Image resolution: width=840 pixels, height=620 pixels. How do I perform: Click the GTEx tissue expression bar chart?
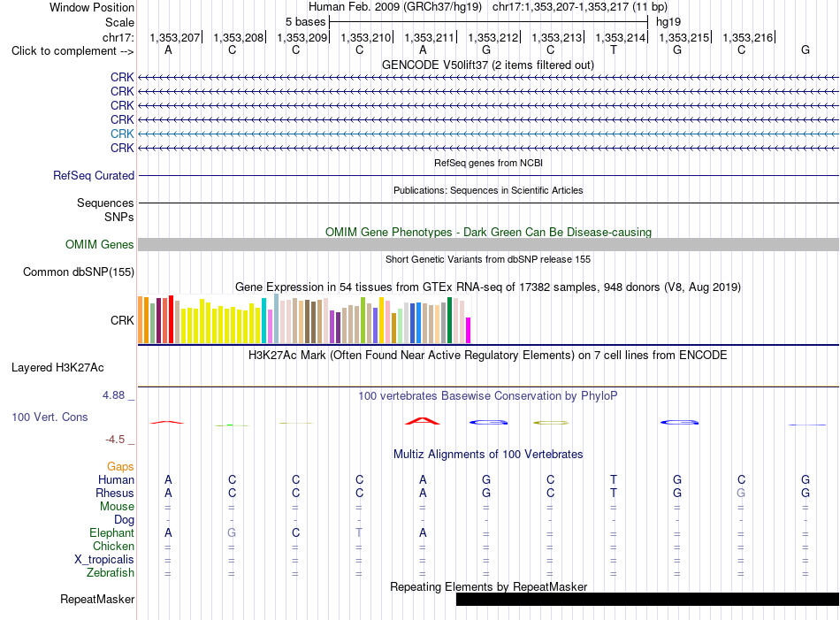(x=304, y=318)
